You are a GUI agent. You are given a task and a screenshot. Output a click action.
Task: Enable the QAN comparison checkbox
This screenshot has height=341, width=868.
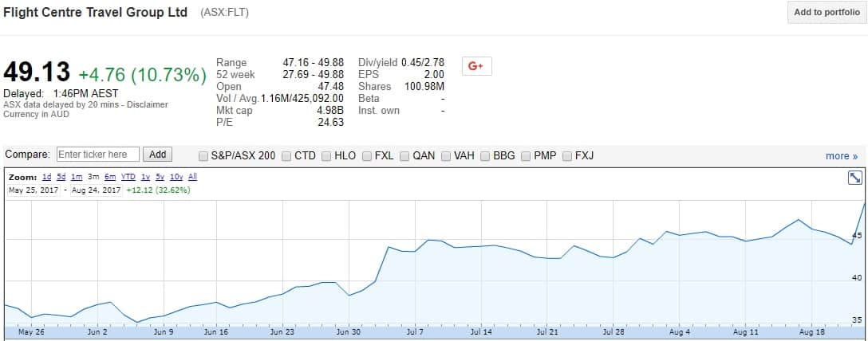404,156
